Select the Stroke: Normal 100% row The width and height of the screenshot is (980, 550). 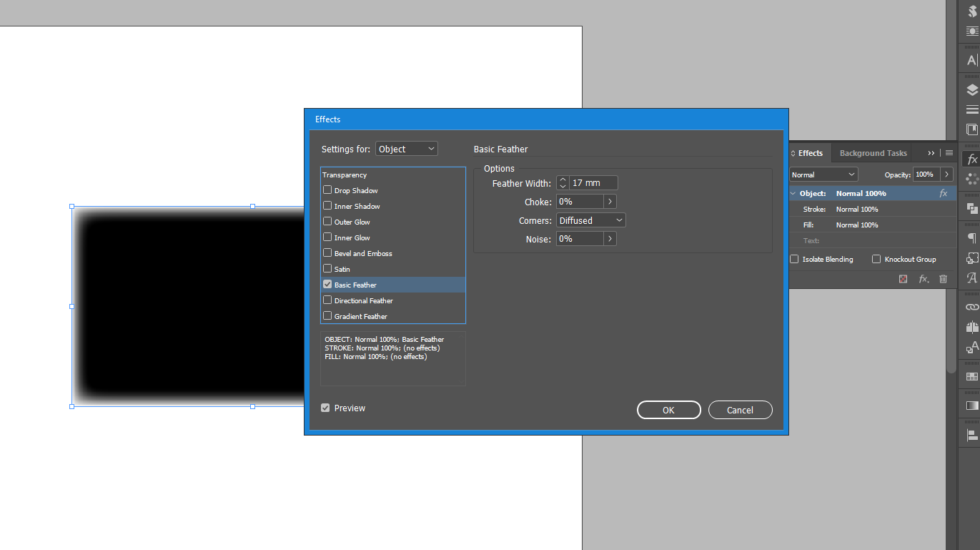coord(872,209)
